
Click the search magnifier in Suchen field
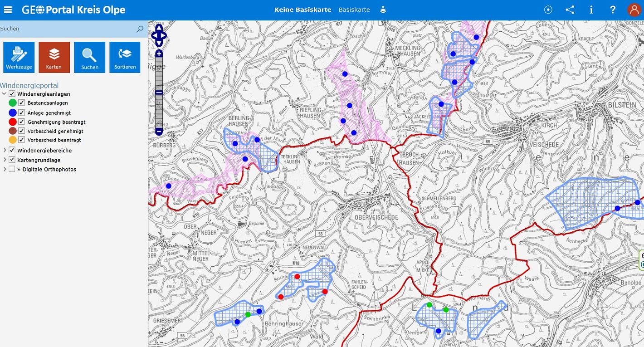coord(140,29)
